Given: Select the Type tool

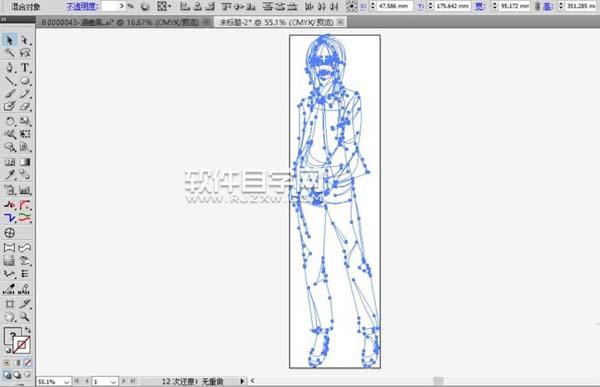Looking at the screenshot, I should (x=25, y=68).
